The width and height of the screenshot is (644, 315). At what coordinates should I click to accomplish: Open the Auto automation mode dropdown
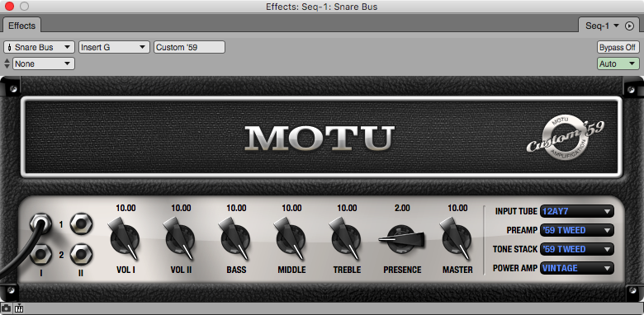point(618,63)
